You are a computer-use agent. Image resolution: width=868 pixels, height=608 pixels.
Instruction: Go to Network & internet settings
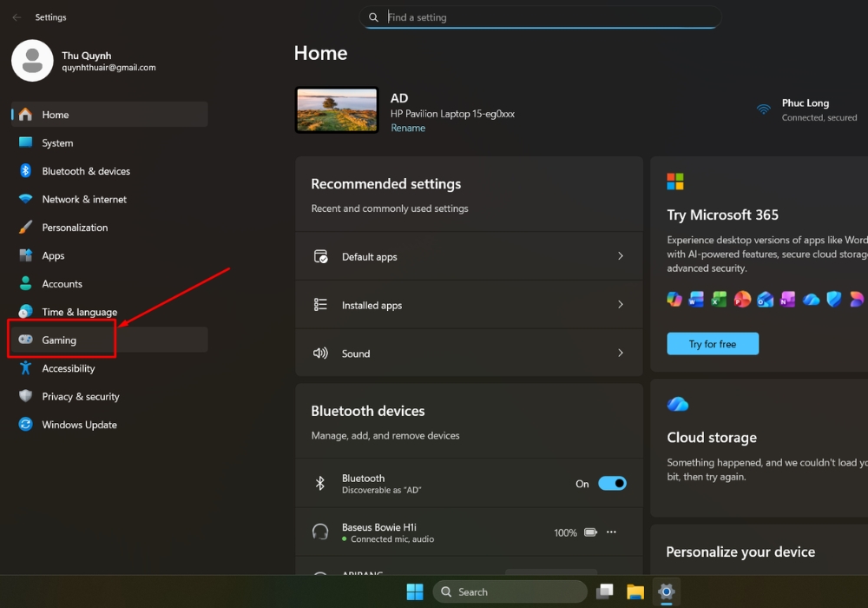[x=109, y=200]
